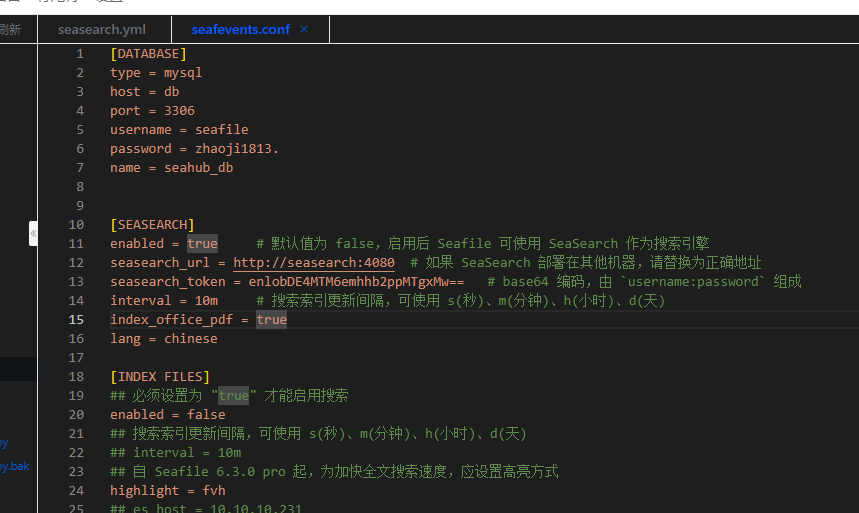The height and width of the screenshot is (513, 859).
Task: Click the 'port = 3306' value
Action: [179, 111]
